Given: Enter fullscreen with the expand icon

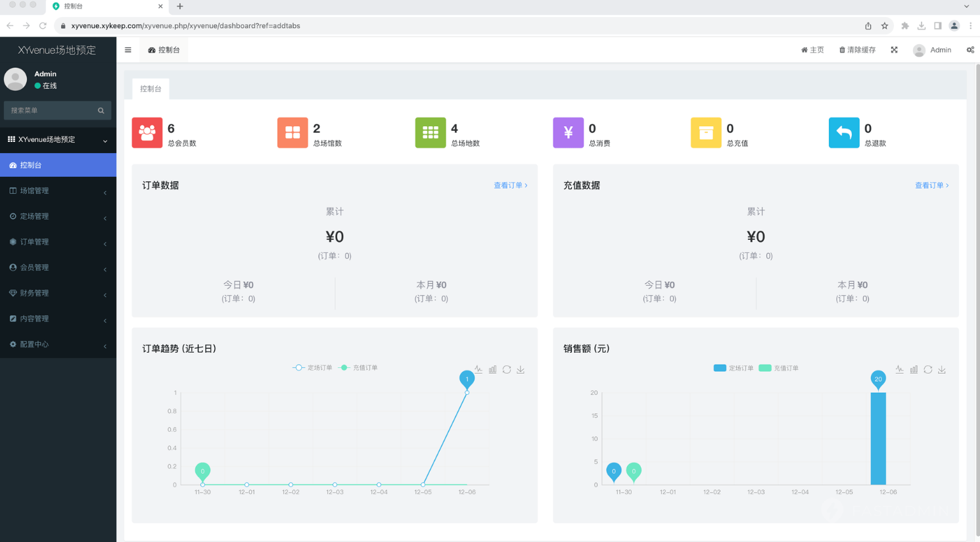Looking at the screenshot, I should point(894,50).
